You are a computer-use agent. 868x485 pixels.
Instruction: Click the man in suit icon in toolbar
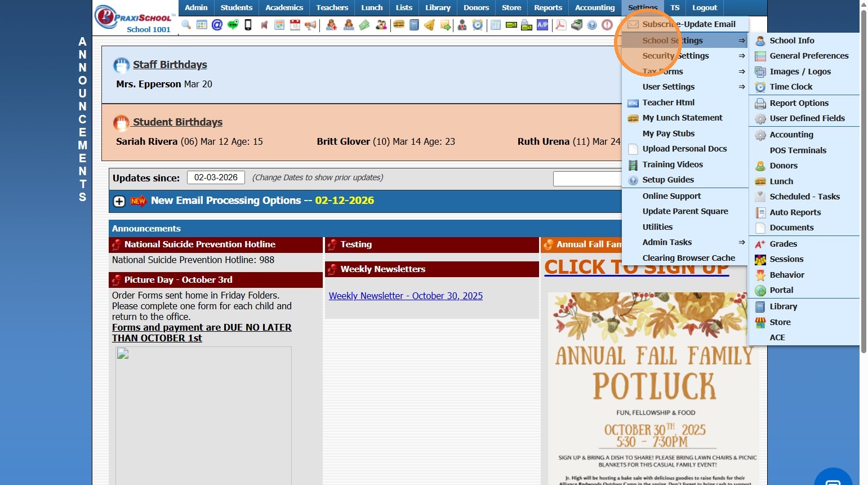point(462,25)
